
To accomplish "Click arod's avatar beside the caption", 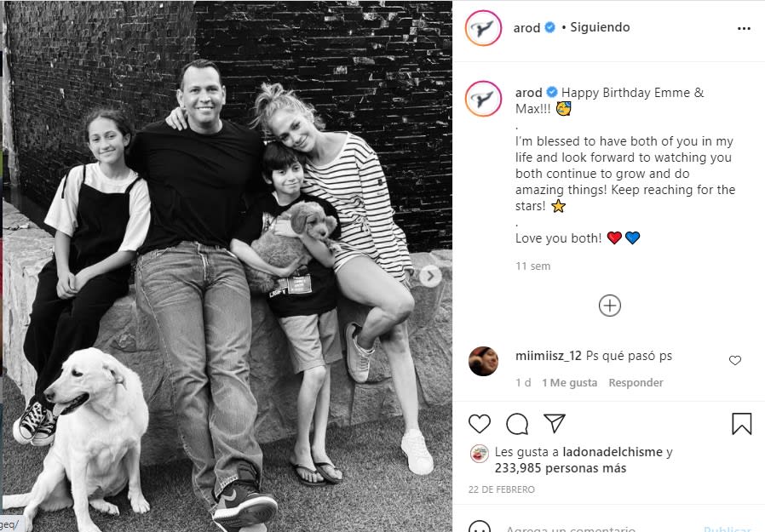I will point(482,99).
